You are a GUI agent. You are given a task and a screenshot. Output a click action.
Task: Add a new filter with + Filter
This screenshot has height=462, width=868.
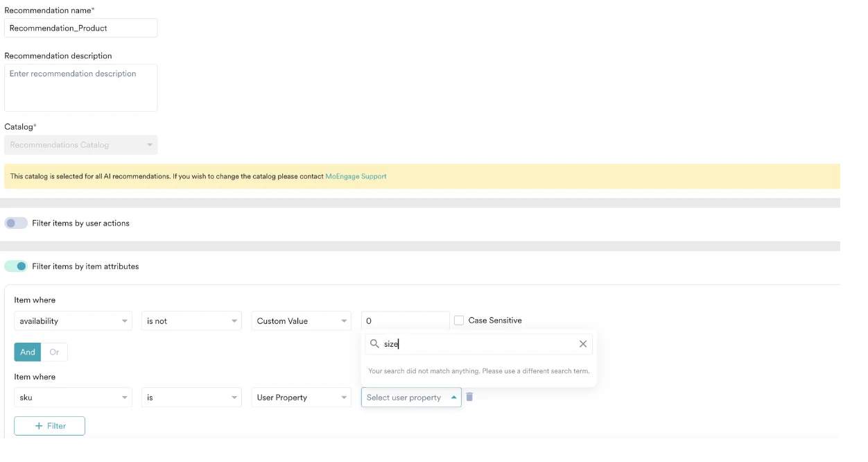click(x=49, y=426)
